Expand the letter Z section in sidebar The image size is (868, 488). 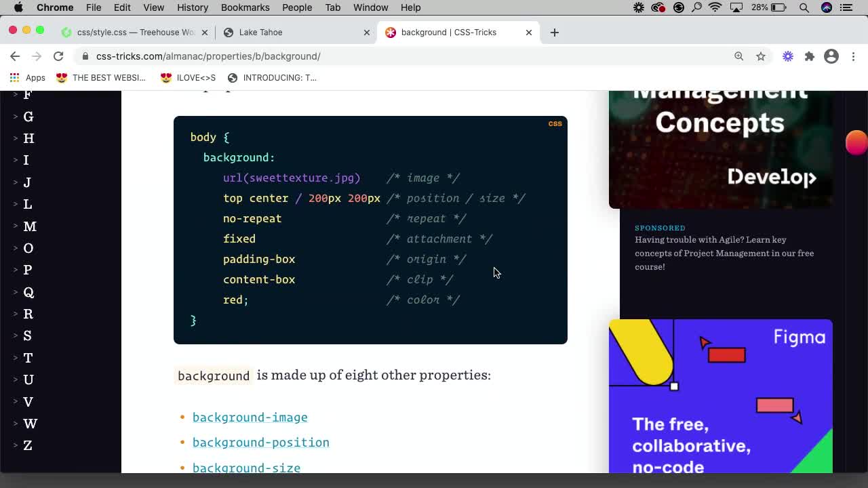(28, 445)
